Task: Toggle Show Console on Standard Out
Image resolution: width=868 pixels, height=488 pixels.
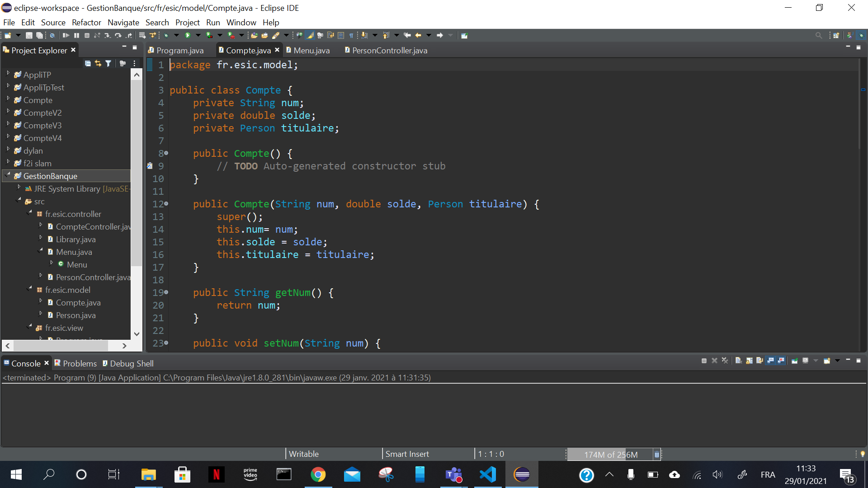Action: click(770, 361)
